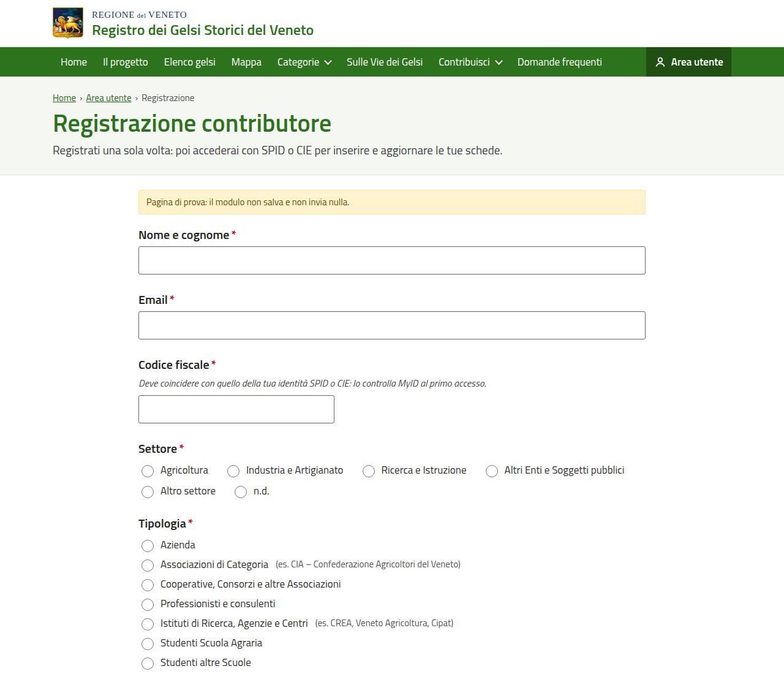Select Ricerca e Istruzione radio button
This screenshot has height=674, width=784.
tap(369, 471)
